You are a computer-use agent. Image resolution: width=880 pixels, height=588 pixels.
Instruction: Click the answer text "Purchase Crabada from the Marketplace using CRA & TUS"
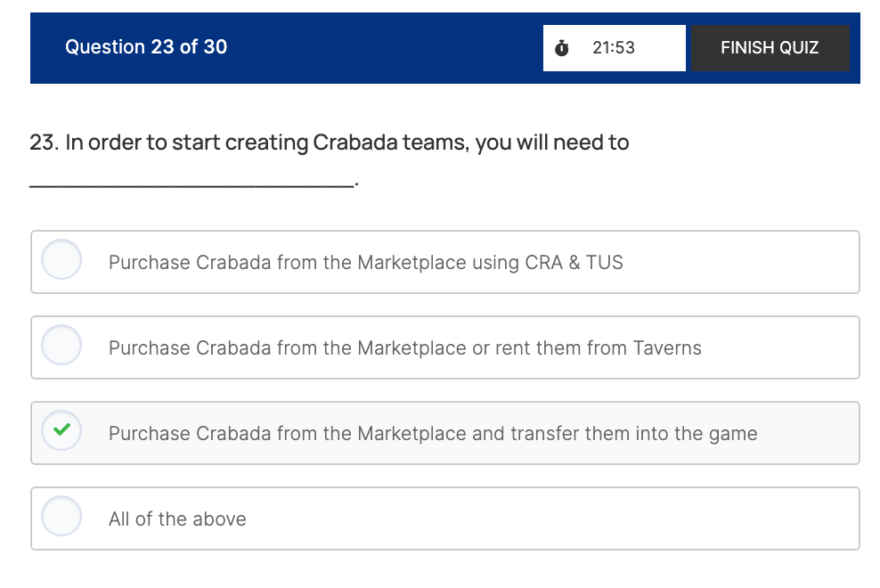[365, 263]
